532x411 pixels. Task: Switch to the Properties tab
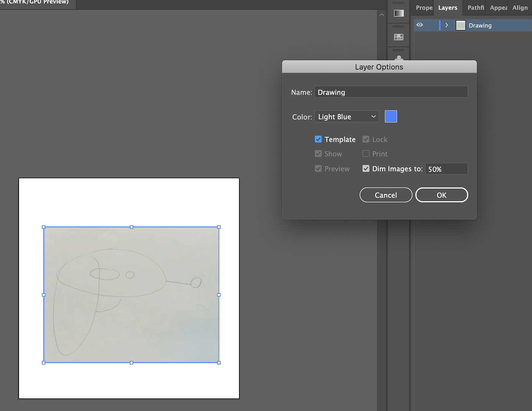(x=424, y=8)
